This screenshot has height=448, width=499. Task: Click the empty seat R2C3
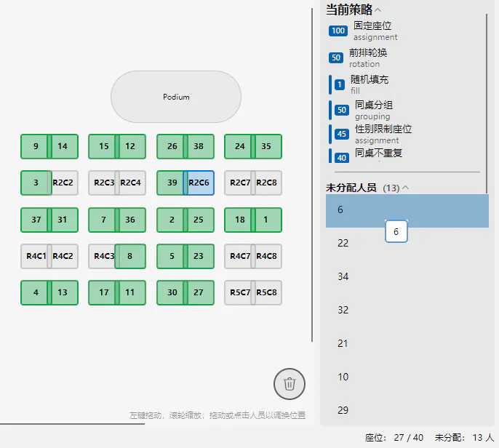[x=104, y=183]
